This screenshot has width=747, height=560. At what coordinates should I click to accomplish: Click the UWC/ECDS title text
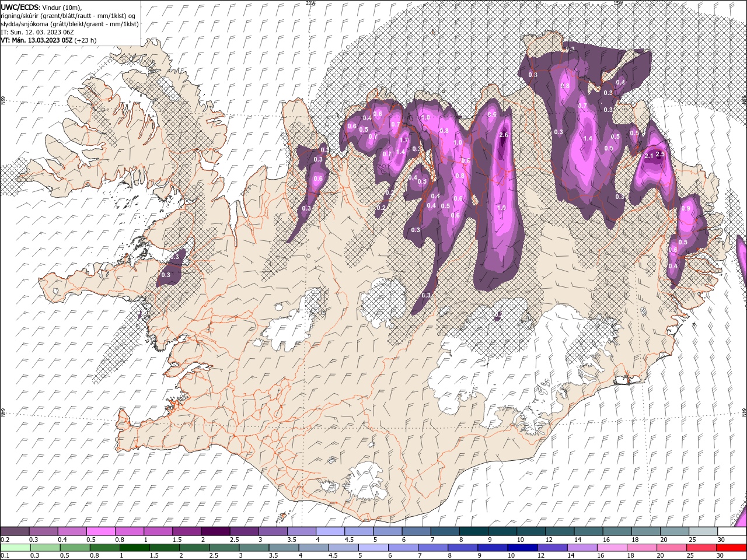click(20, 7)
